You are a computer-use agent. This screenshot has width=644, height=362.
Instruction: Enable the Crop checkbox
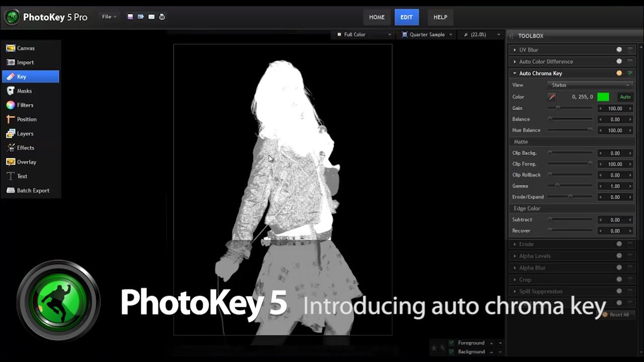[x=630, y=280]
